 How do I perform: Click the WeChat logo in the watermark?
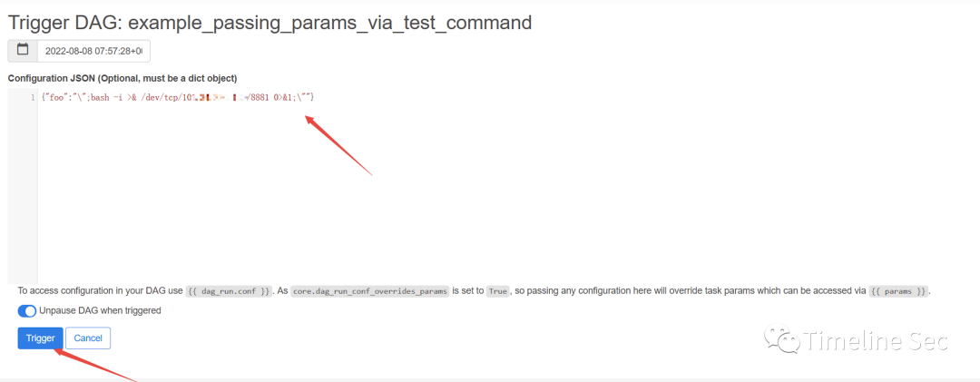point(781,339)
